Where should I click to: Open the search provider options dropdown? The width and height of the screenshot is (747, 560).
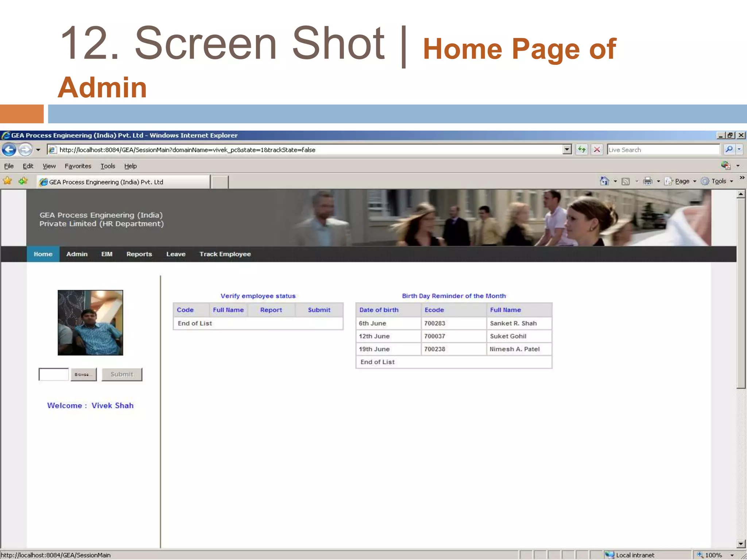(x=739, y=149)
